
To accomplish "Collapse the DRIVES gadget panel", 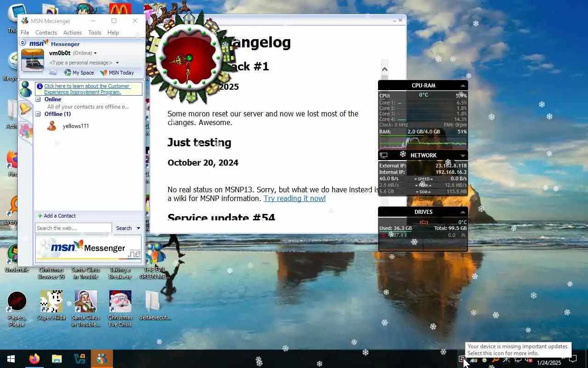I will coord(463,212).
